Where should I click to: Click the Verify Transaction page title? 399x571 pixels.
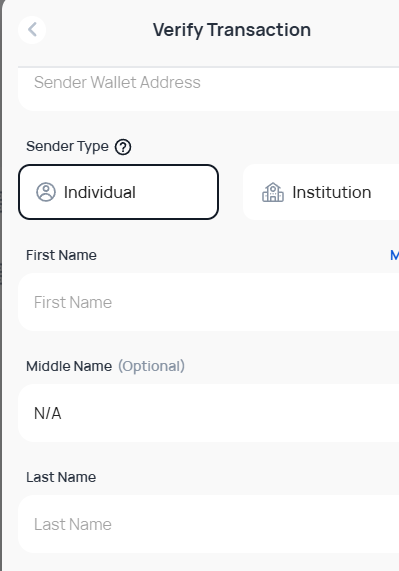232,30
